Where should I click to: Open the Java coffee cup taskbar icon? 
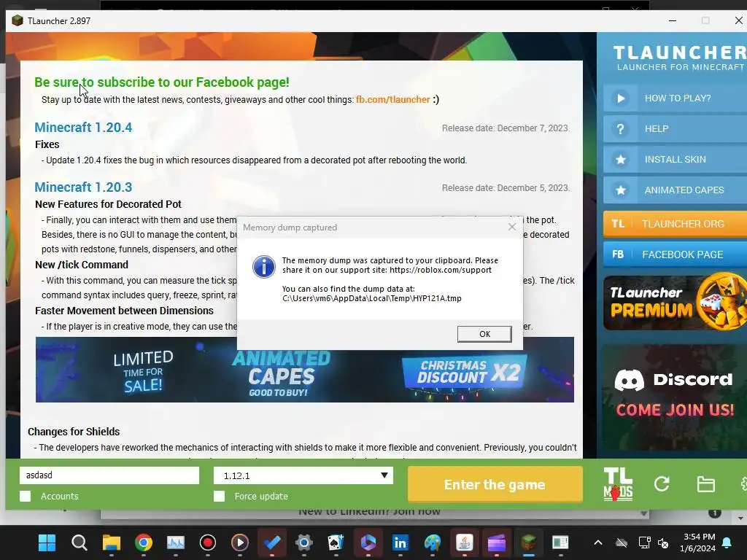pyautogui.click(x=465, y=542)
